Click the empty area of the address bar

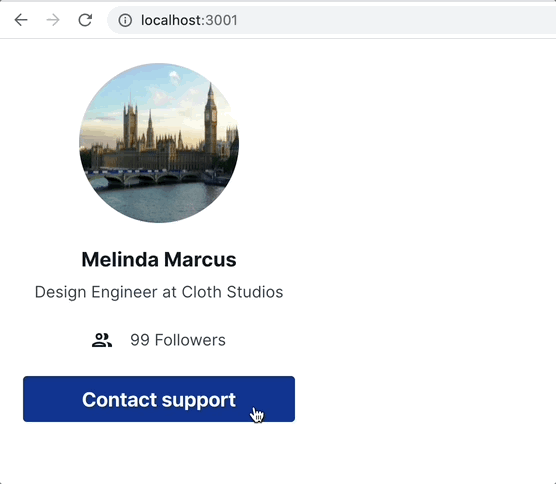[x=390, y=20]
